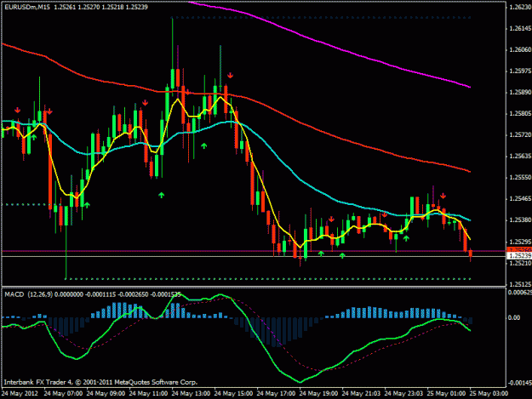Viewport: 532px width, 399px height.
Task: Click the 1.25805 price level label
Action: point(520,113)
